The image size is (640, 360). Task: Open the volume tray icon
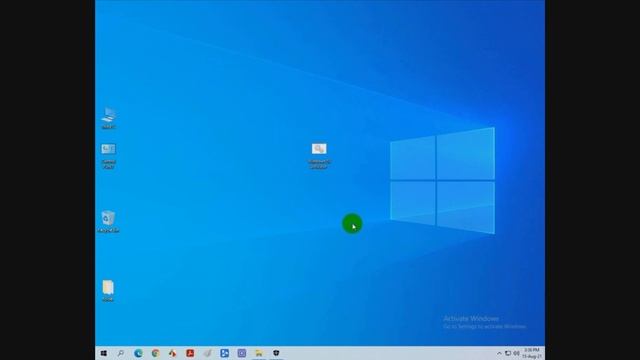click(x=516, y=353)
